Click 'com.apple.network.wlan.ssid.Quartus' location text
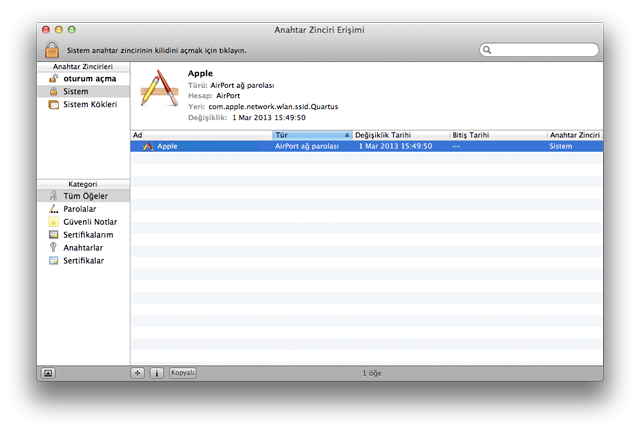 point(273,107)
